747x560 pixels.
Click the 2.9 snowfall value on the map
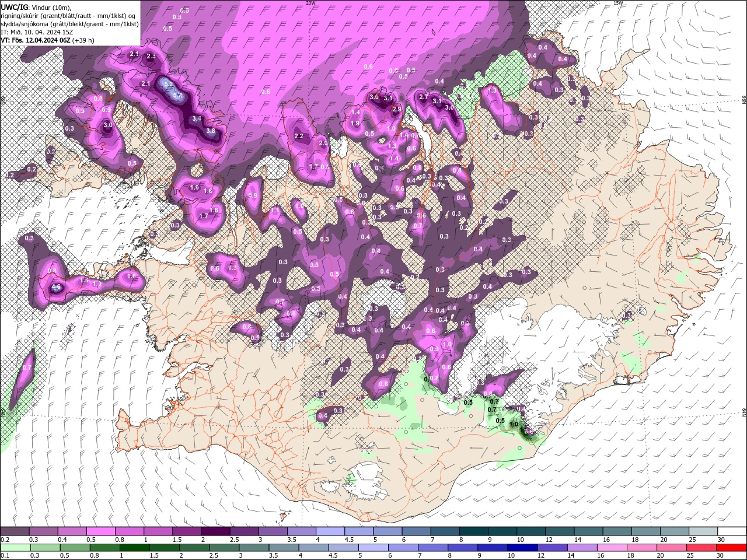point(397,109)
